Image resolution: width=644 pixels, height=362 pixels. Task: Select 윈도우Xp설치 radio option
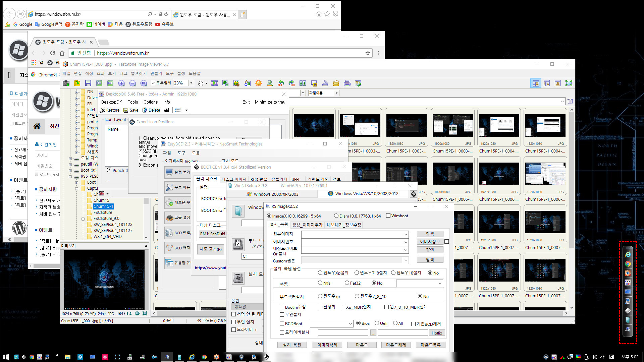(x=320, y=273)
